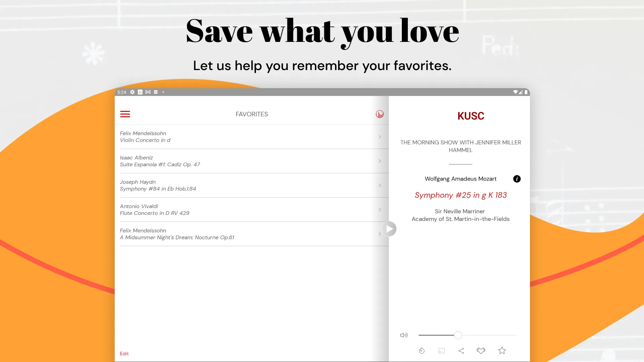Select the FAVORITES tab header
The width and height of the screenshot is (644, 362).
click(x=251, y=114)
